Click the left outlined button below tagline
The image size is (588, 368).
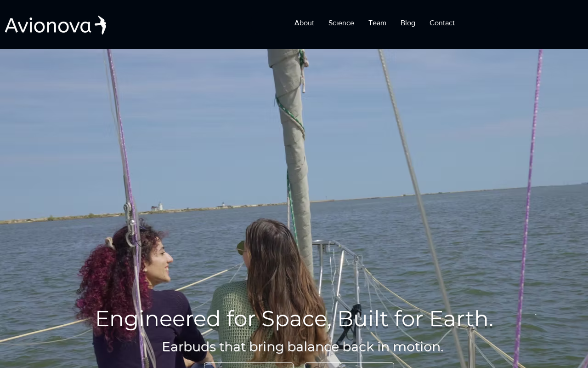[x=249, y=365]
